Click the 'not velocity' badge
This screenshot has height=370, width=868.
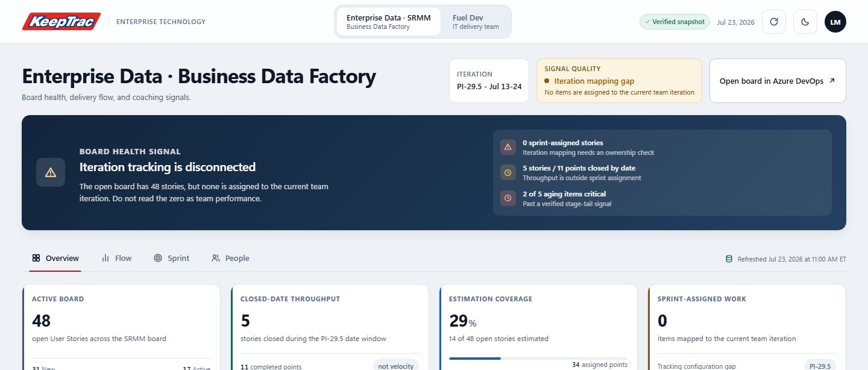pyautogui.click(x=396, y=366)
